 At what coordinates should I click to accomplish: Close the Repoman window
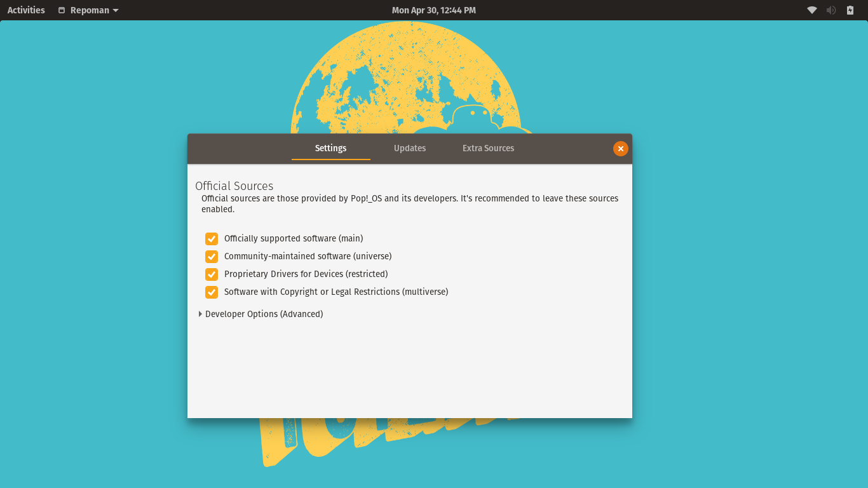[621, 148]
